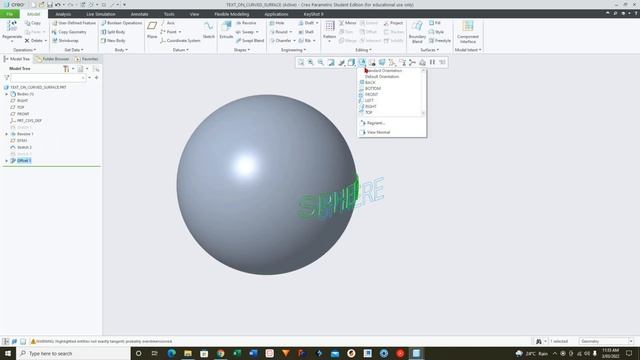This screenshot has width=640, height=360.
Task: Switch to the View ribbon tab
Action: [x=194, y=14]
